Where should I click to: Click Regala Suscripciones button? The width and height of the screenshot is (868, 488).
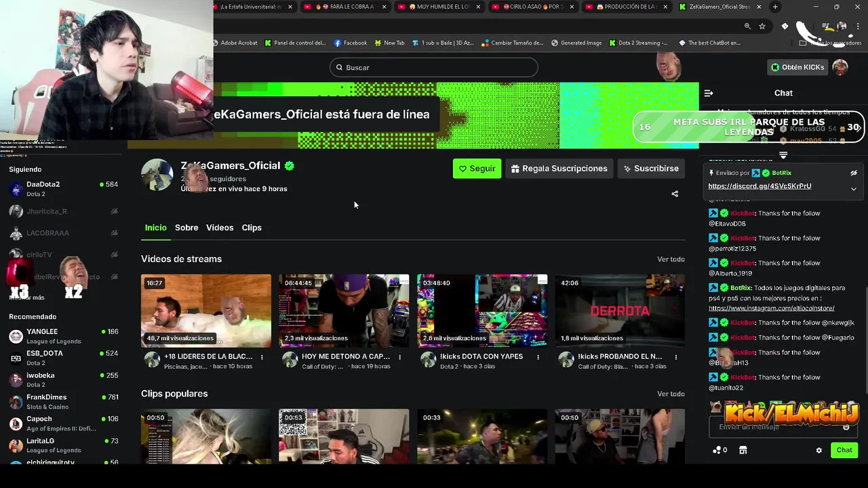pos(559,169)
